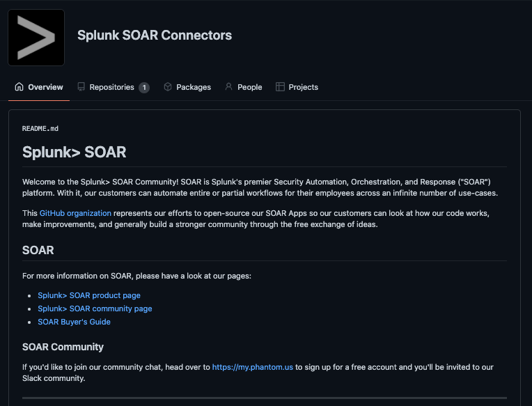
Task: Open the SOAR Buyer's Guide link
Action: [x=74, y=322]
